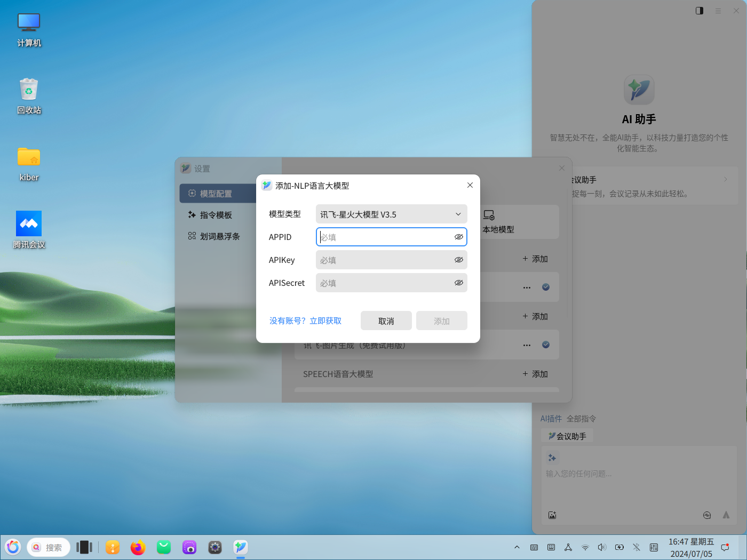Open the desktop 计算机 icon
Image resolution: width=747 pixels, height=560 pixels.
pos(29,30)
